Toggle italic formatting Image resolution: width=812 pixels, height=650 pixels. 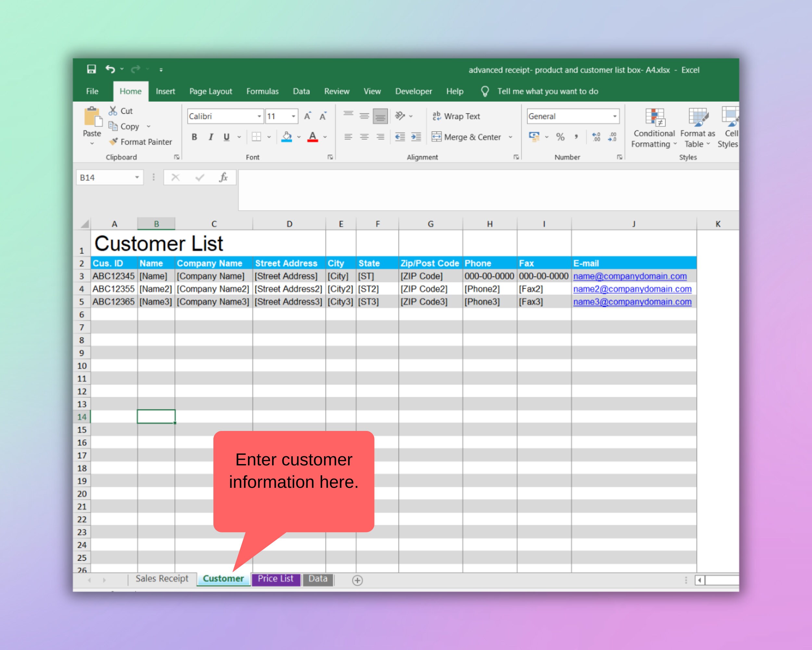coord(210,137)
